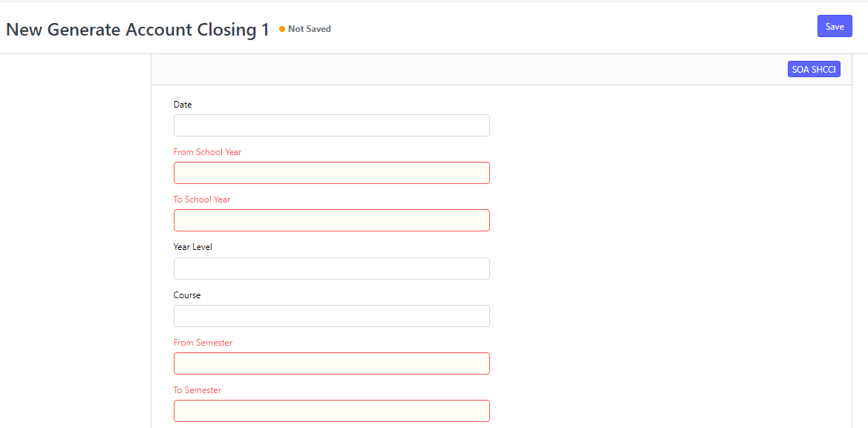
Task: Click the red To Semester label
Action: coord(198,390)
